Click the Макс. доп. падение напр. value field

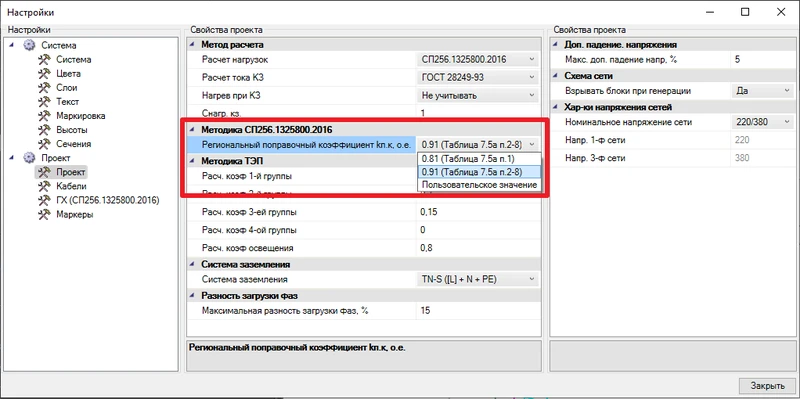(762, 60)
